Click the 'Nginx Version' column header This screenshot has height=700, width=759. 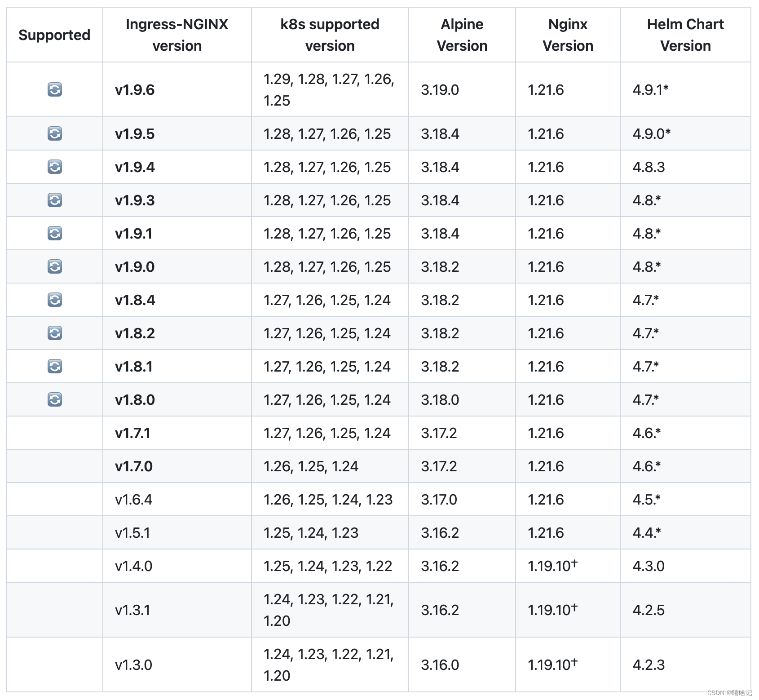568,35
